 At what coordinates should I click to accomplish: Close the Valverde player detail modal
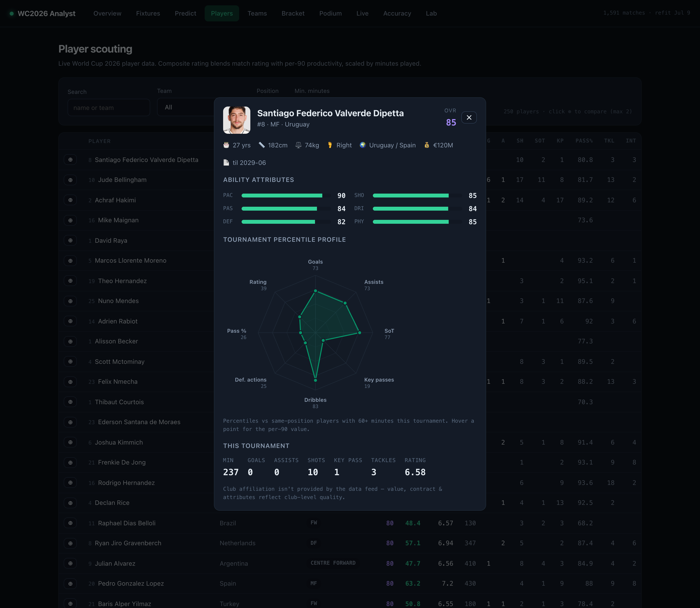click(x=469, y=117)
